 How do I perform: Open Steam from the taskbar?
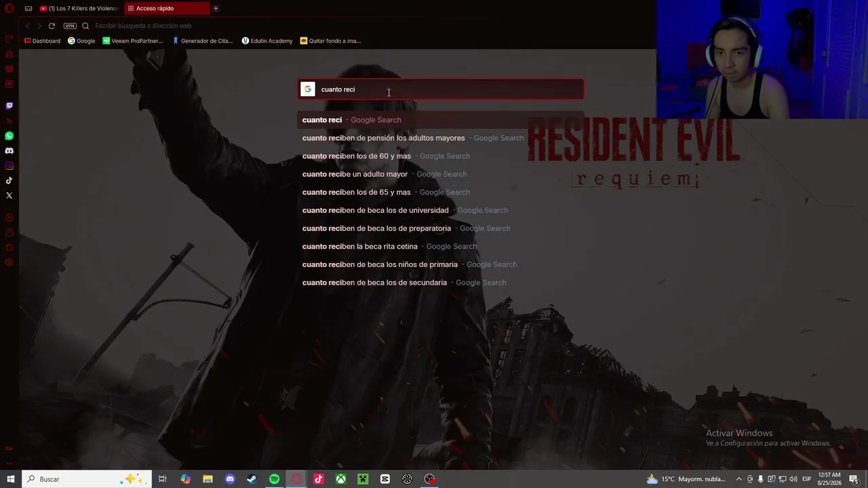pyautogui.click(x=252, y=479)
